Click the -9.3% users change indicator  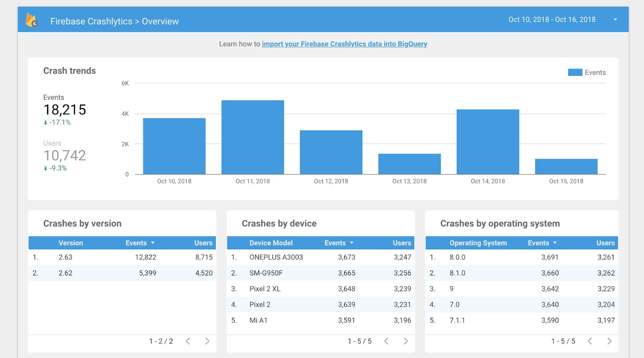click(55, 168)
